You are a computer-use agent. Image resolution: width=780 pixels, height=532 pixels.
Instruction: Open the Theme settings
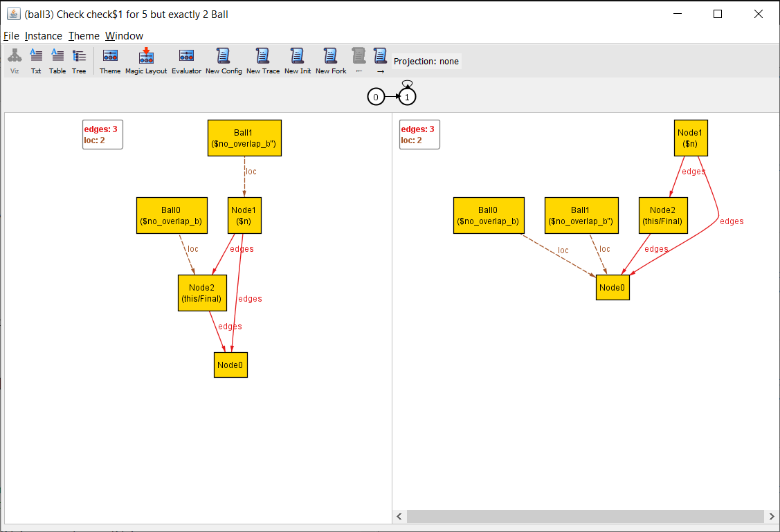point(110,61)
